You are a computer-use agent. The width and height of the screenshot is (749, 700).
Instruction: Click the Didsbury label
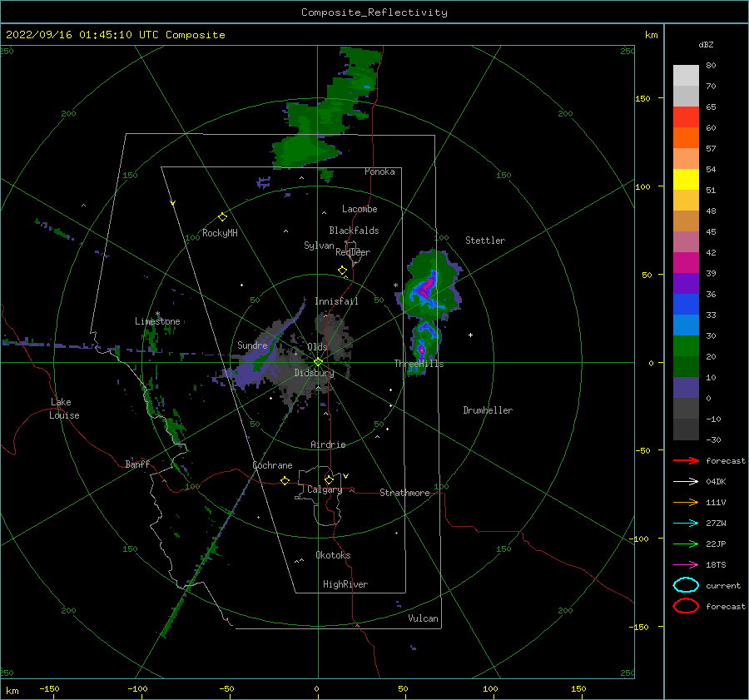pyautogui.click(x=315, y=373)
